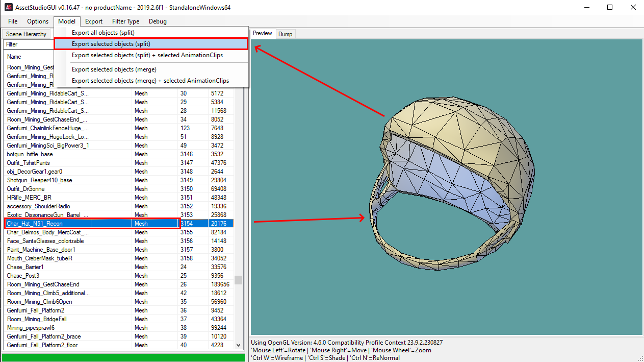Expand the Filter Type menu
644x362 pixels.
point(125,21)
